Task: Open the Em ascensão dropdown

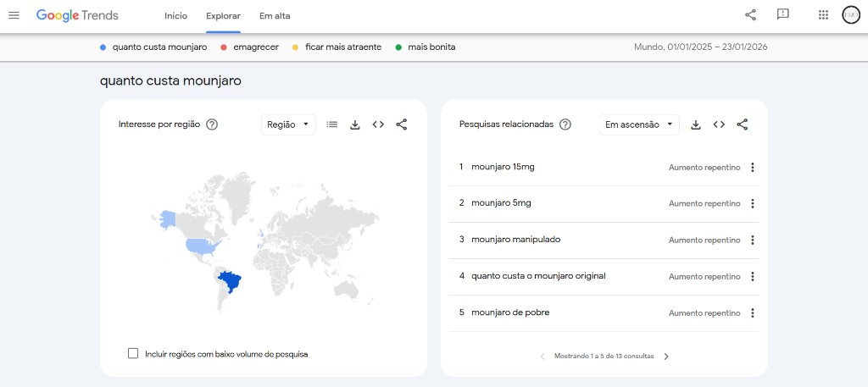Action: [639, 124]
